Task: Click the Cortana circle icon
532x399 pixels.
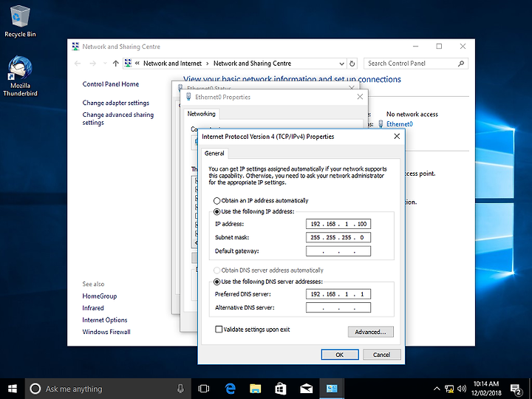Action: point(35,389)
